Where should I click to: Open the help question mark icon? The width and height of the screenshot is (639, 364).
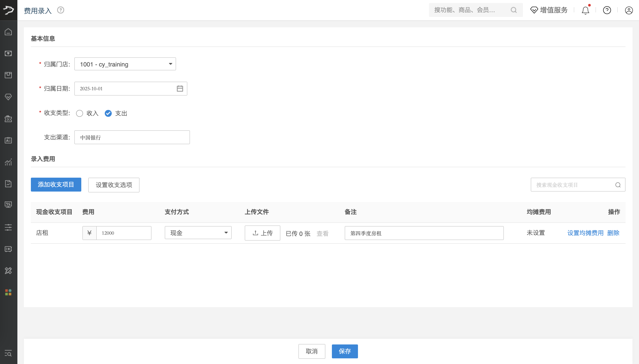(x=607, y=10)
